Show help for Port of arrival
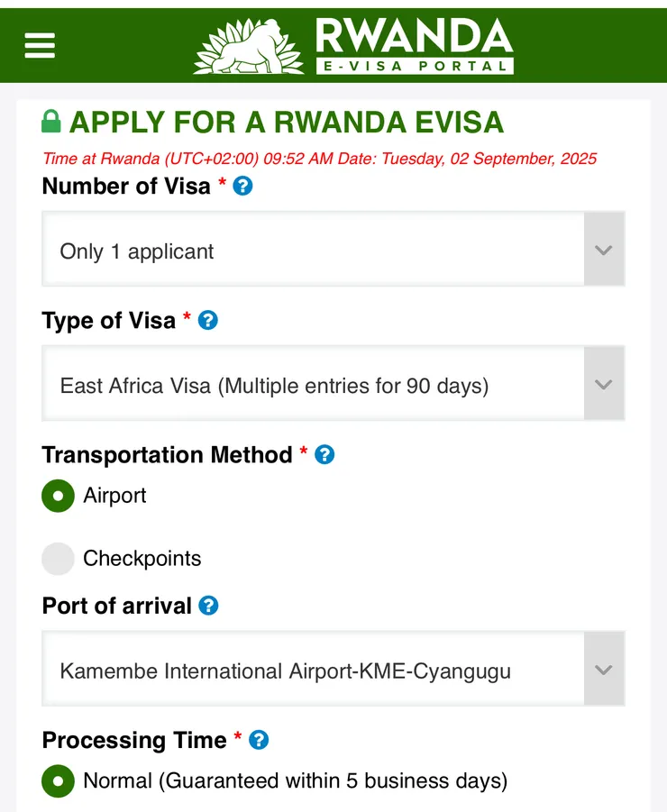Screen dimensions: 667x812 pos(208,606)
